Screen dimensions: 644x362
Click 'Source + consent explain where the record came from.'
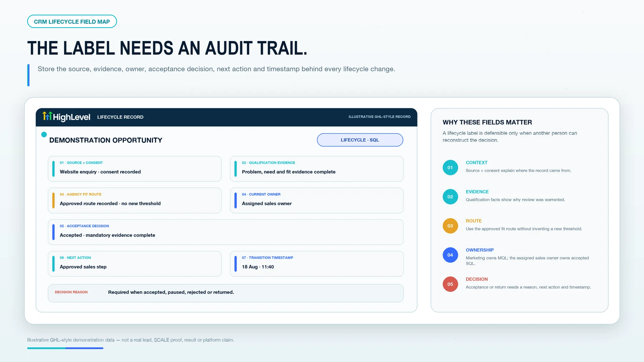tap(518, 171)
